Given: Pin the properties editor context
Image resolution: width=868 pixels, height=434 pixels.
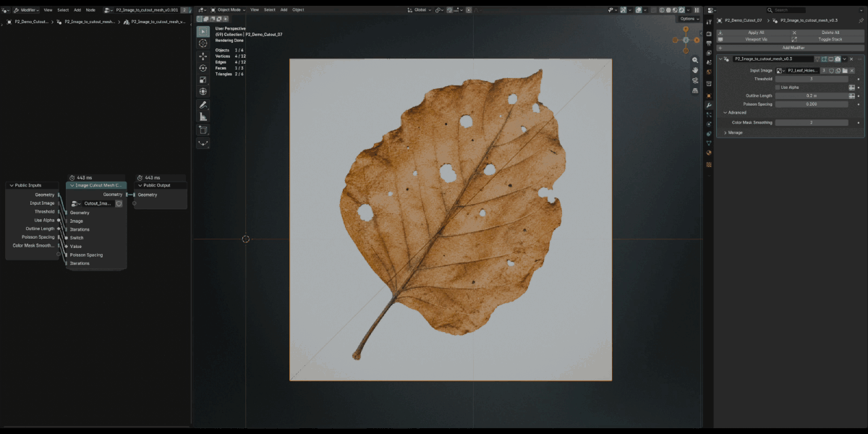Looking at the screenshot, I should 861,20.
